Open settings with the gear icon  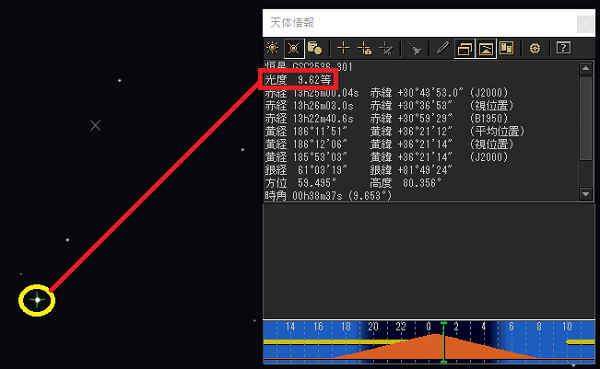535,49
